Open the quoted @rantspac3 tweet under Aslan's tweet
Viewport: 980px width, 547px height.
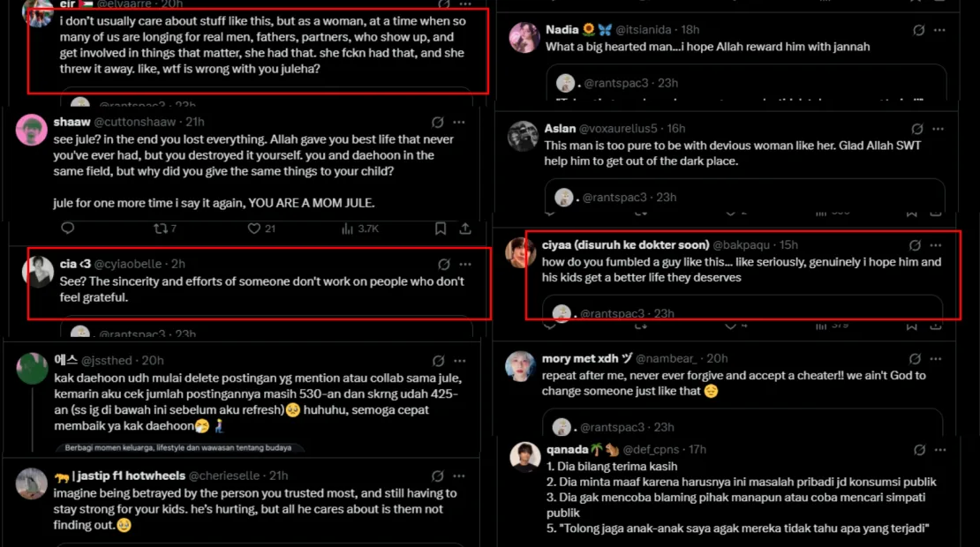tap(746, 197)
